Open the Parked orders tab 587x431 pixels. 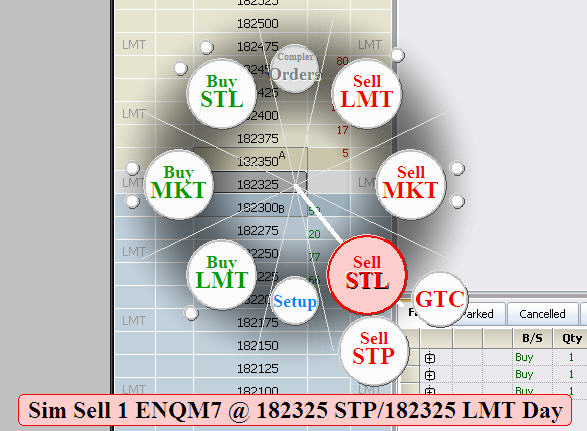coord(478,314)
